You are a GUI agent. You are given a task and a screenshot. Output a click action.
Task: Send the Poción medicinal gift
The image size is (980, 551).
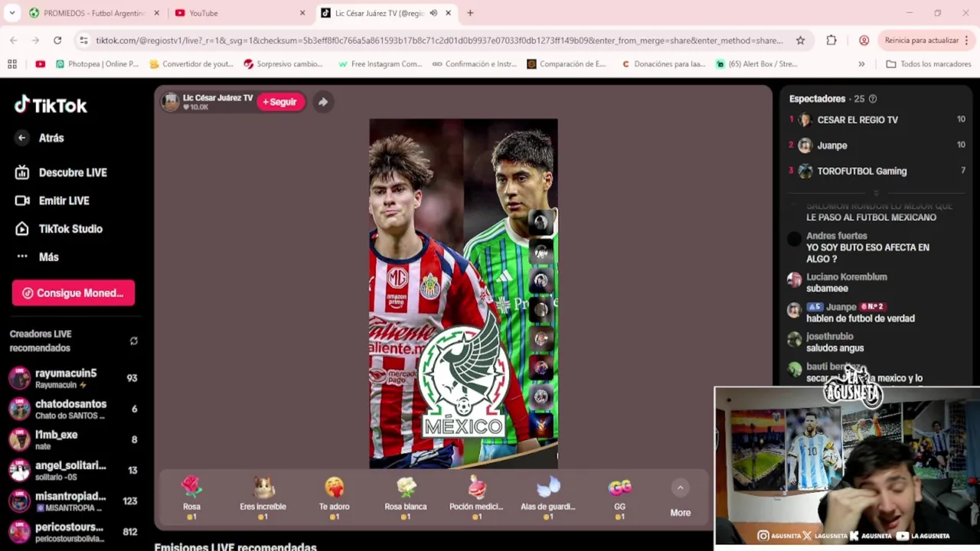[476, 498]
